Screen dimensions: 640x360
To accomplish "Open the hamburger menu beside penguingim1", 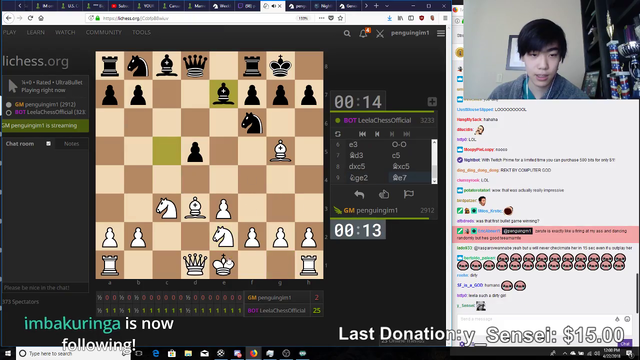I will [441, 33].
